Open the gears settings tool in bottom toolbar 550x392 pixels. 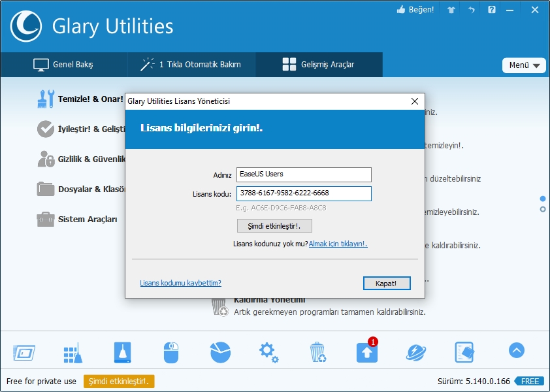click(x=268, y=351)
